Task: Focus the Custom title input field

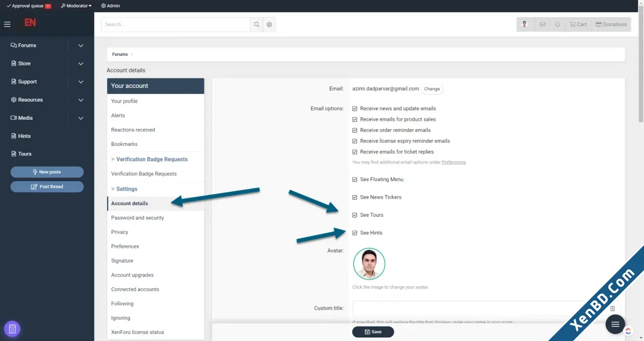Action: pos(487,308)
